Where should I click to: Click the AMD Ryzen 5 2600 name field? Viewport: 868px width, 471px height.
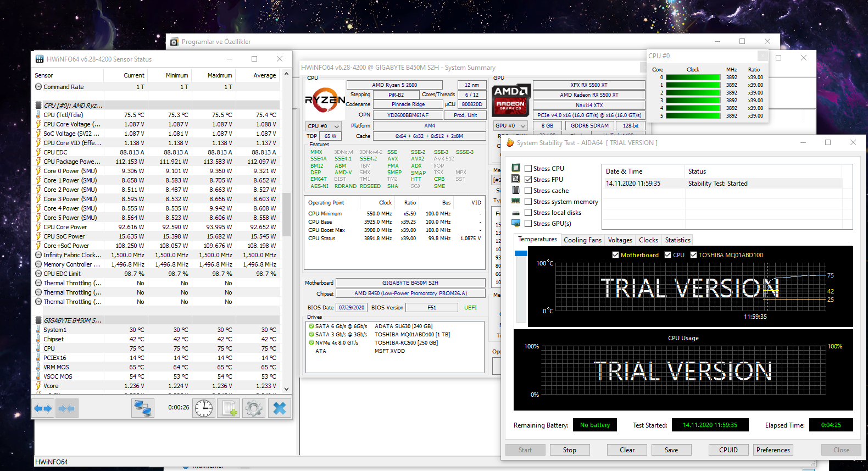(x=394, y=85)
